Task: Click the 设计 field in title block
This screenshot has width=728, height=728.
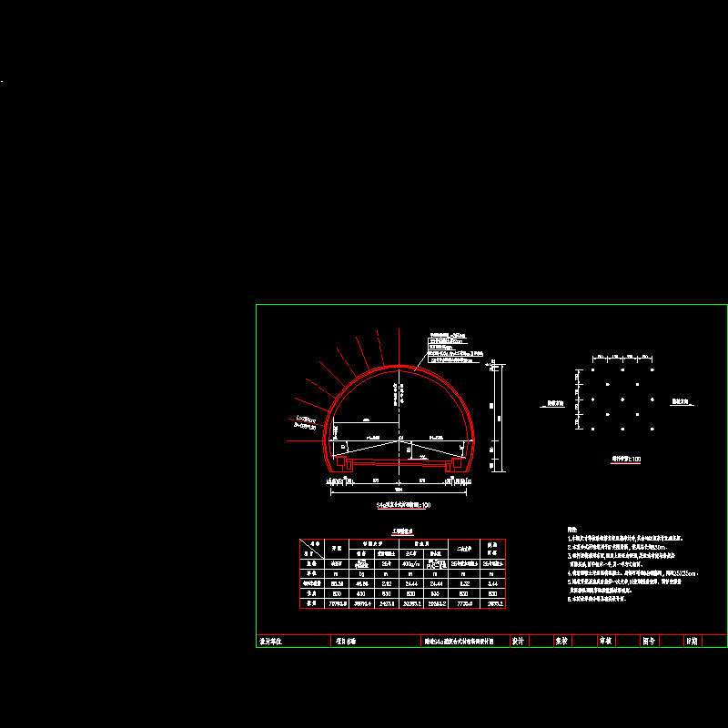Action: pyautogui.click(x=519, y=641)
